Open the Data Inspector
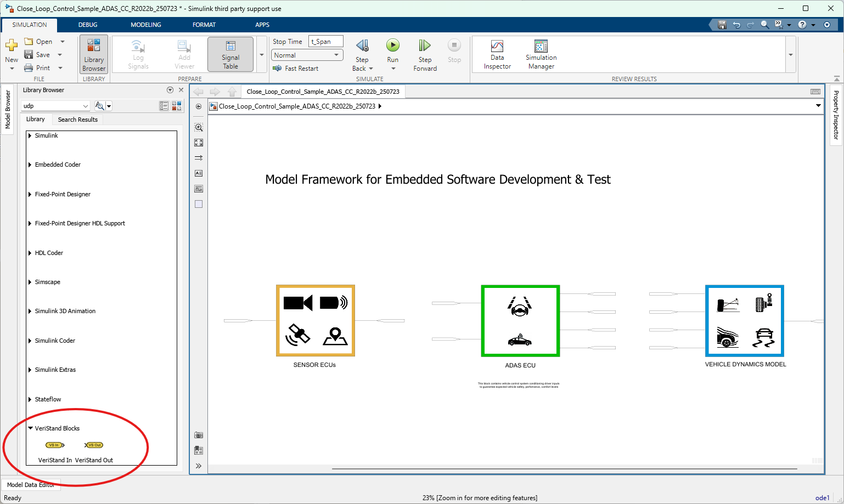The width and height of the screenshot is (844, 504). pos(497,54)
